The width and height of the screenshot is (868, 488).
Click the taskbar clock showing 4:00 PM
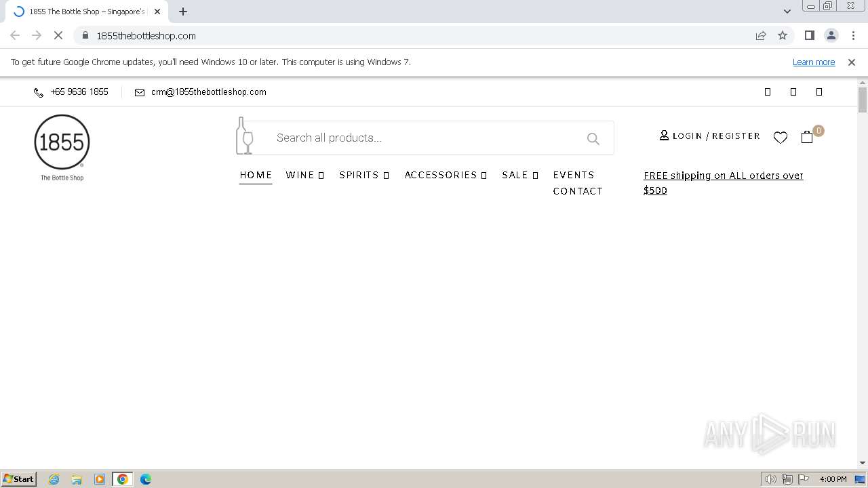pos(833,479)
